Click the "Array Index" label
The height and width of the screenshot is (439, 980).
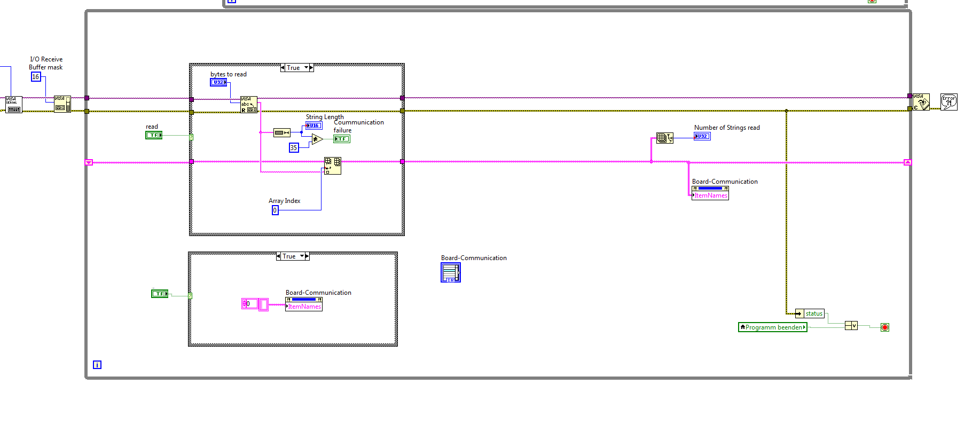[285, 201]
